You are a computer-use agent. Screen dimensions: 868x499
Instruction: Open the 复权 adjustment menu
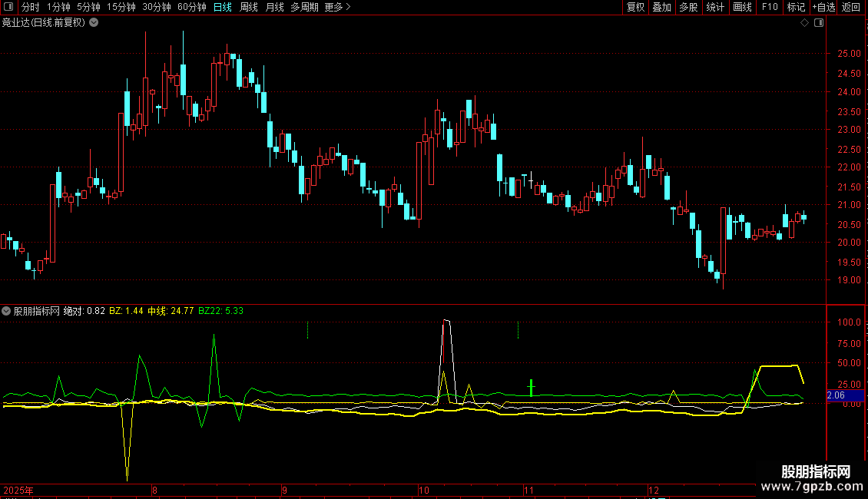point(635,7)
